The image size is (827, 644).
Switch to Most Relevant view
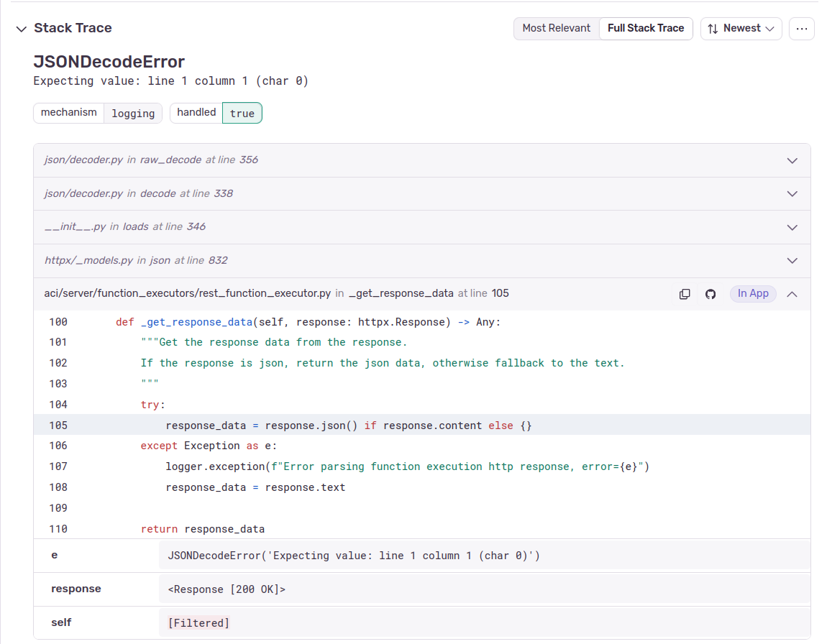click(556, 28)
